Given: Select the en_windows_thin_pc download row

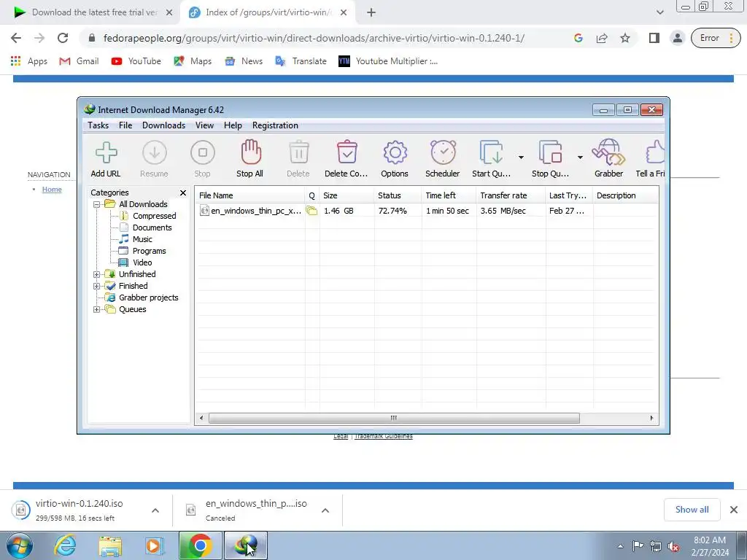Looking at the screenshot, I should point(426,211).
